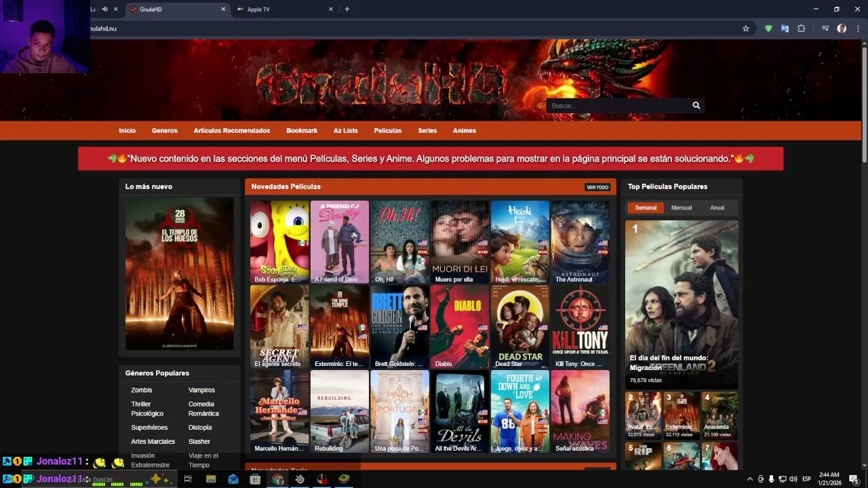
Task: Open a new browser tab with plus
Action: coord(347,9)
